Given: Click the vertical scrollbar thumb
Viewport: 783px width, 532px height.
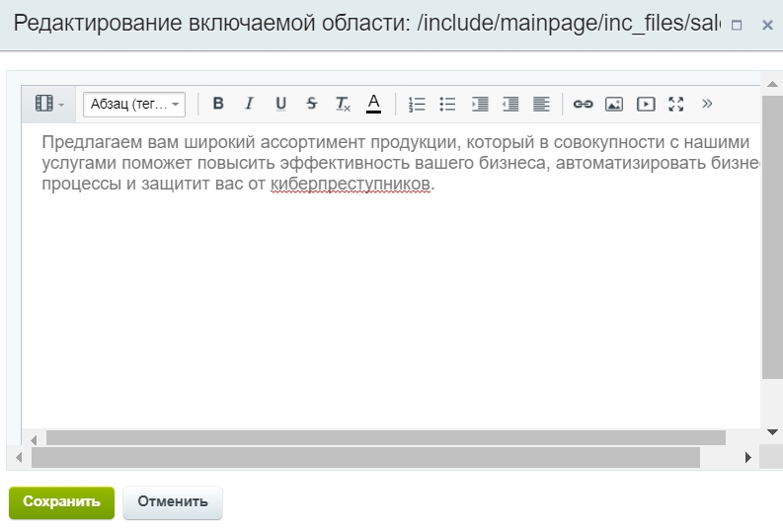Looking at the screenshot, I should pos(772,238).
